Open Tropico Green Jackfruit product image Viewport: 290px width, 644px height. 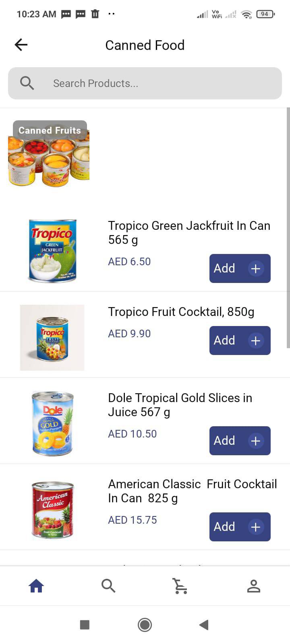52,250
